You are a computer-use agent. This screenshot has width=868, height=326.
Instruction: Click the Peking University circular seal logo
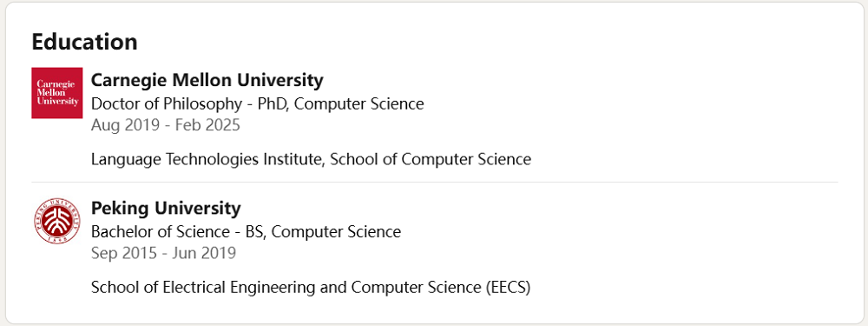[57, 220]
